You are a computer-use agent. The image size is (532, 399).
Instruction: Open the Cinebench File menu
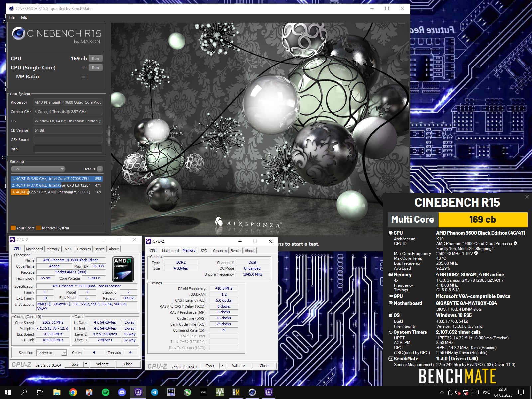point(12,17)
